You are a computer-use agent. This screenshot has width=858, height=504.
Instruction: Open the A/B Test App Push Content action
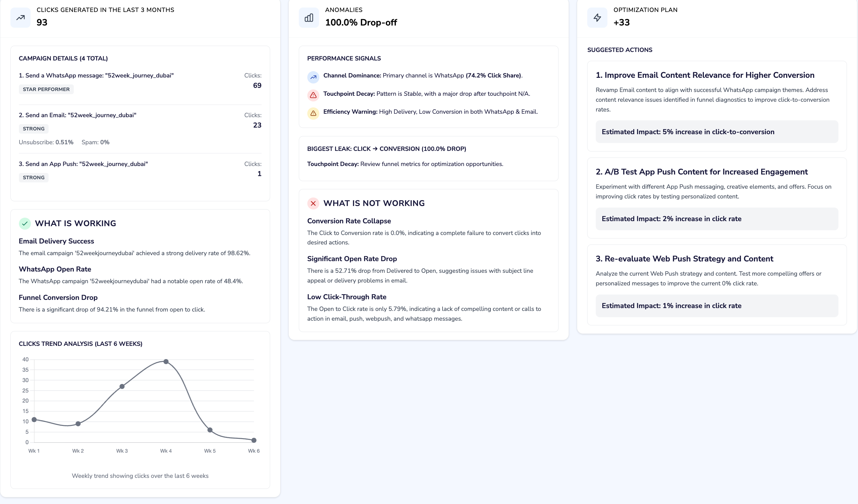(701, 172)
